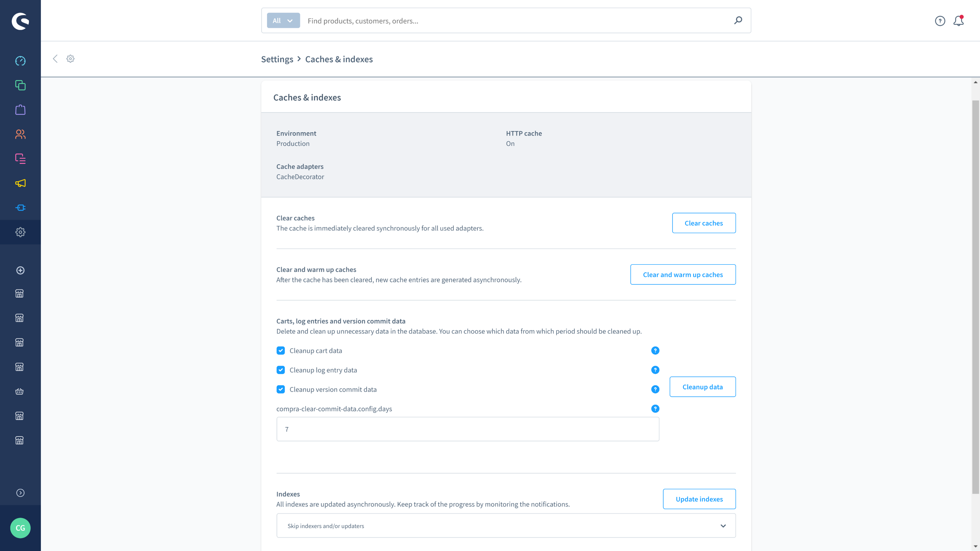Toggle Cleanup cart data checkbox
The width and height of the screenshot is (980, 551).
(281, 350)
